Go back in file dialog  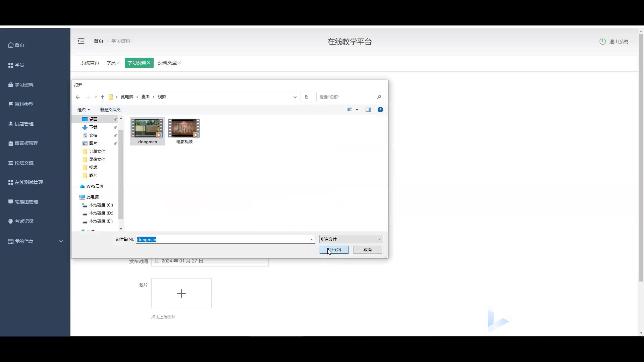78,97
